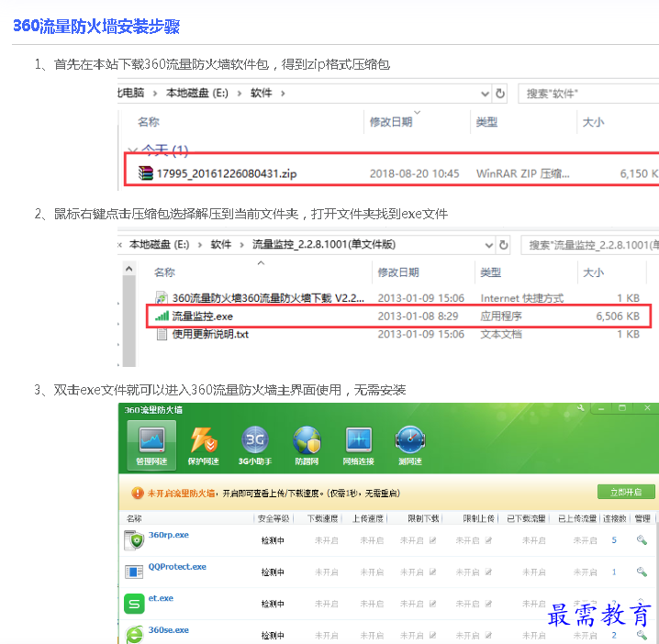
Task: Click manage magnifier icon for QQProtect.exe
Action: [642, 572]
